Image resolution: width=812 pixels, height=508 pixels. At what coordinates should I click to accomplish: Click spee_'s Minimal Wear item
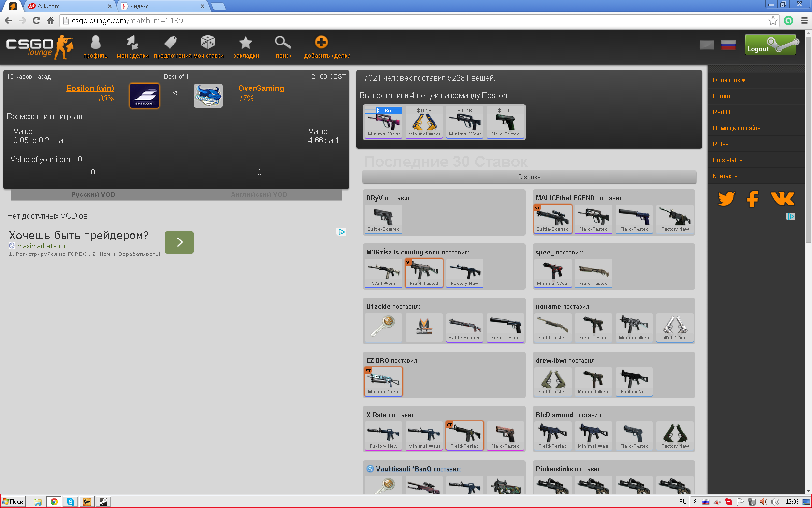553,273
